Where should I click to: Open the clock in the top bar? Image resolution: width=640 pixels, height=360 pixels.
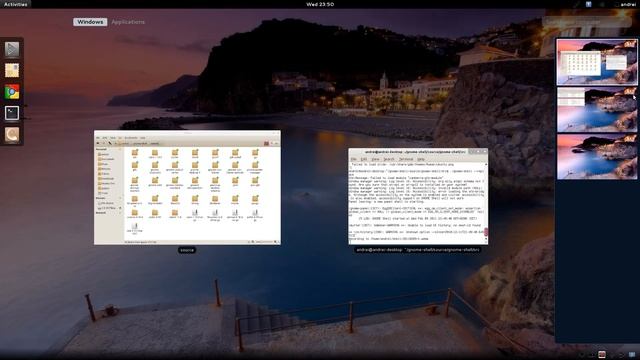point(320,4)
